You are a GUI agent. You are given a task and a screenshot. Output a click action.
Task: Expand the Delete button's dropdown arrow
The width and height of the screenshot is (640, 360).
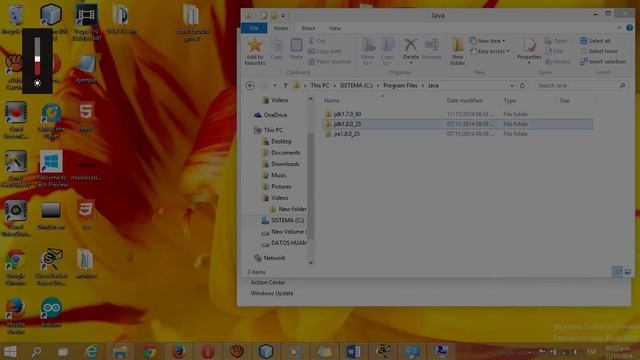click(x=411, y=63)
